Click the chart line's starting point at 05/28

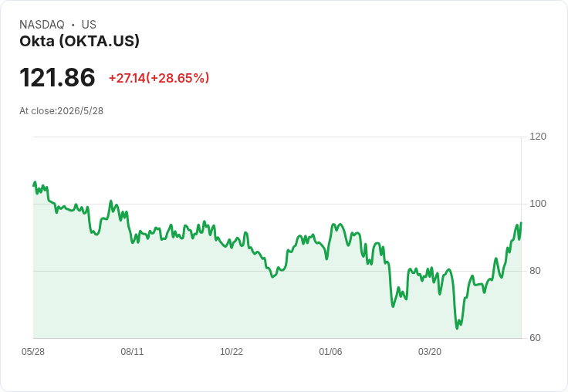[x=34, y=185]
